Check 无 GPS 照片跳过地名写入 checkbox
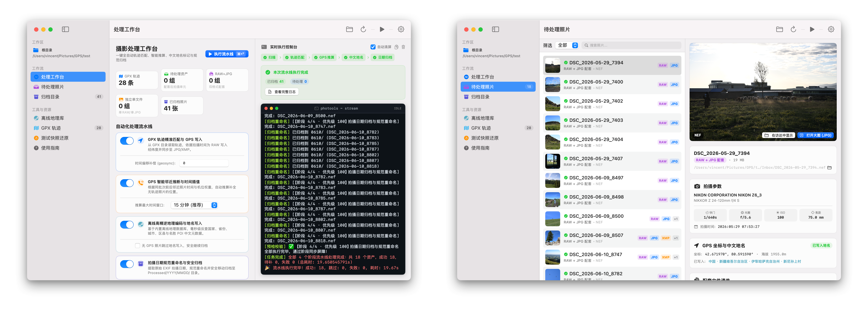This screenshot has width=868, height=314. pyautogui.click(x=138, y=246)
